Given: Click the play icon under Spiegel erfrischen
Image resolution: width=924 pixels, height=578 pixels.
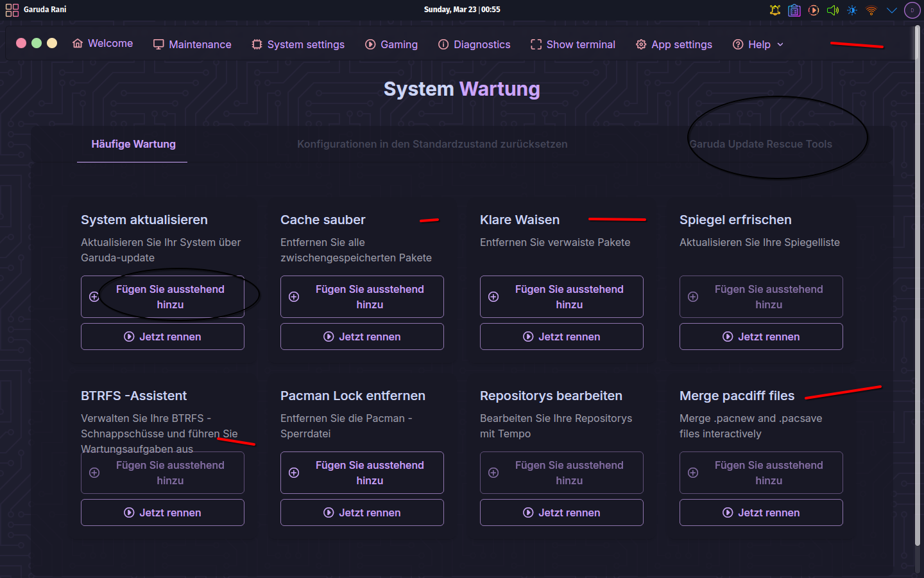Looking at the screenshot, I should 728,337.
